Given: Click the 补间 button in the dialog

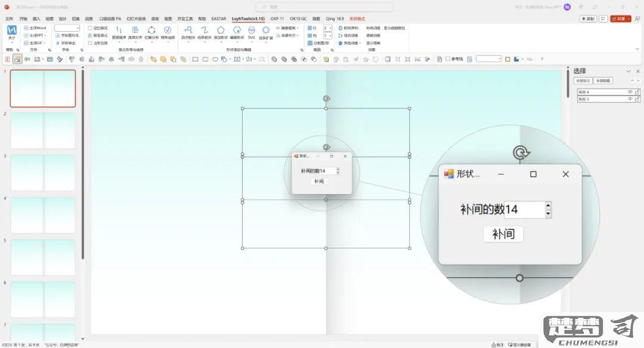Looking at the screenshot, I should (x=319, y=181).
